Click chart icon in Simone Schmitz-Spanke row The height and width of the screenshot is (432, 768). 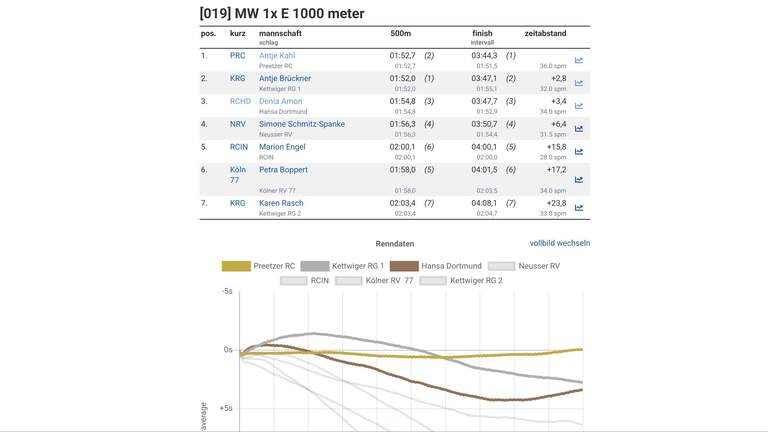[x=578, y=129]
